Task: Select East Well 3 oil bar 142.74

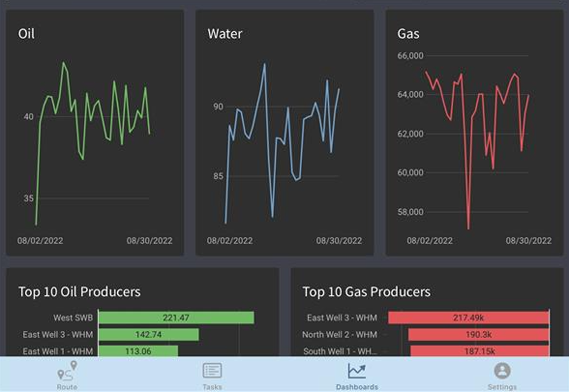Action: (148, 334)
